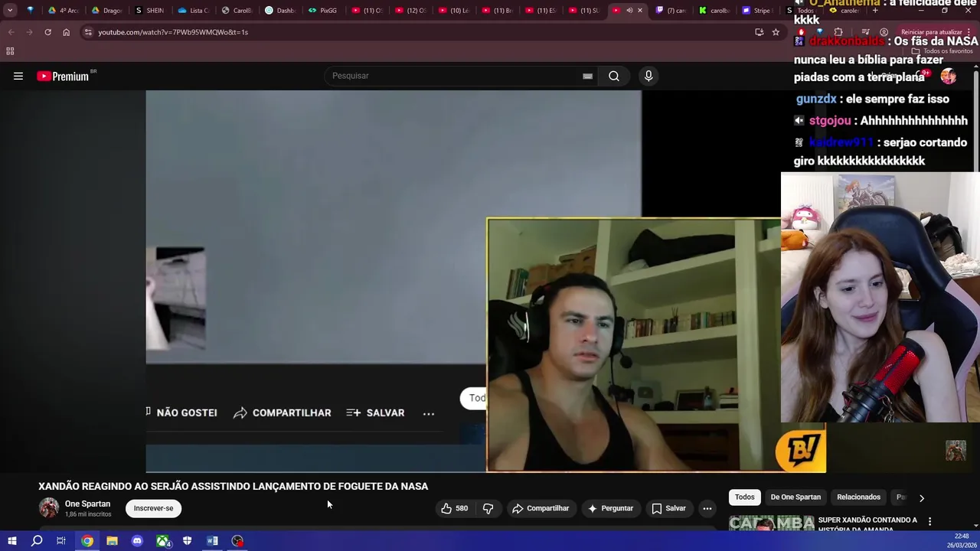The image size is (980, 551).
Task: Open Windows Security shield on taskbar
Action: [x=187, y=541]
